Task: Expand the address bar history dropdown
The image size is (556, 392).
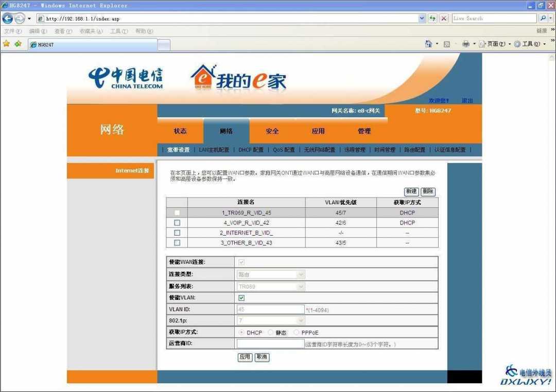Action: (x=422, y=19)
